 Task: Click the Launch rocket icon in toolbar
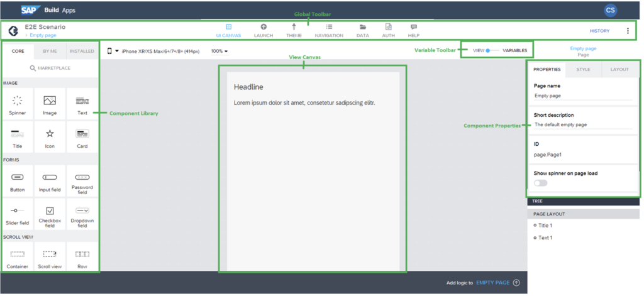click(x=263, y=27)
